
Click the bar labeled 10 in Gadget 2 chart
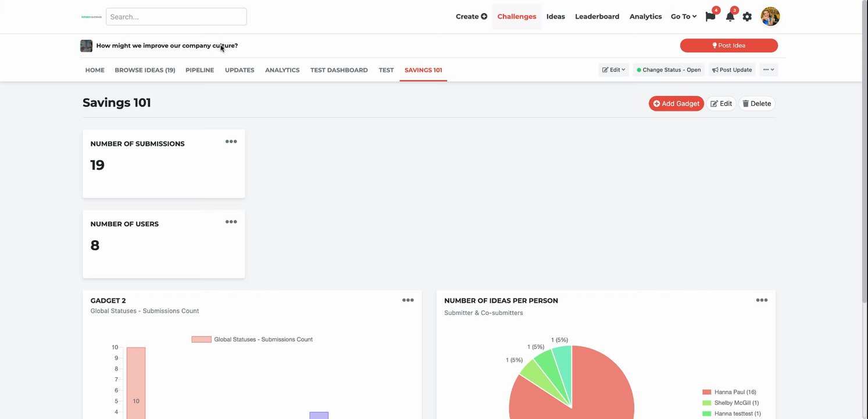click(x=136, y=383)
